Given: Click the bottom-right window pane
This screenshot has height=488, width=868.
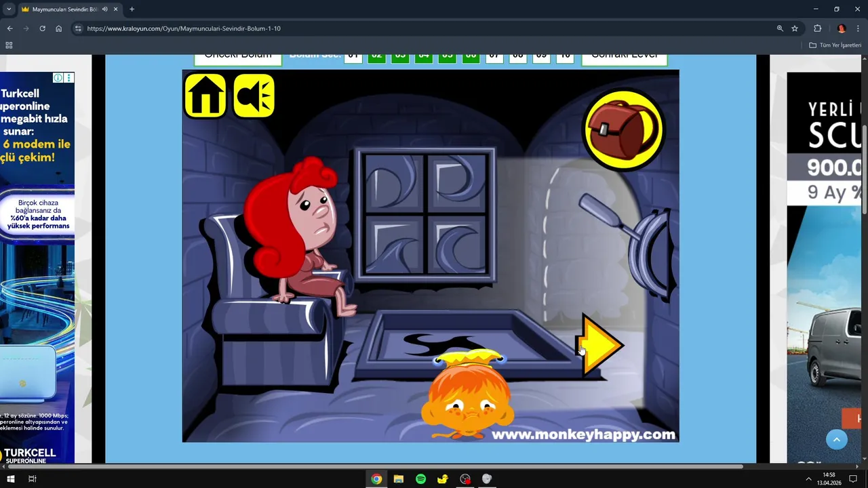Looking at the screenshot, I should pos(458,243).
